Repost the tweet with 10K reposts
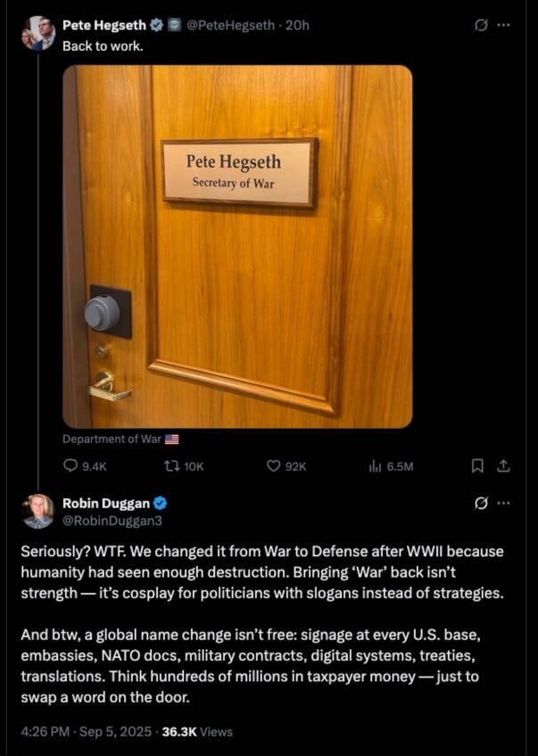The image size is (538, 756). point(184,466)
